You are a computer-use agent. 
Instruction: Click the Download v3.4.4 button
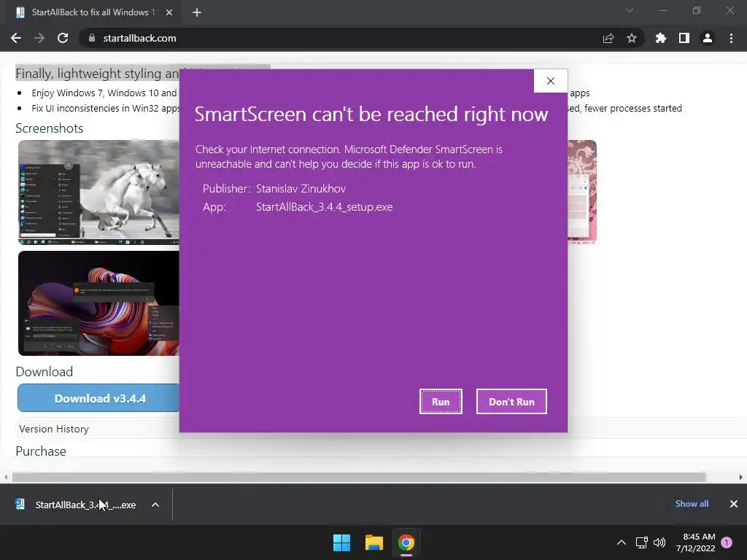click(x=98, y=398)
